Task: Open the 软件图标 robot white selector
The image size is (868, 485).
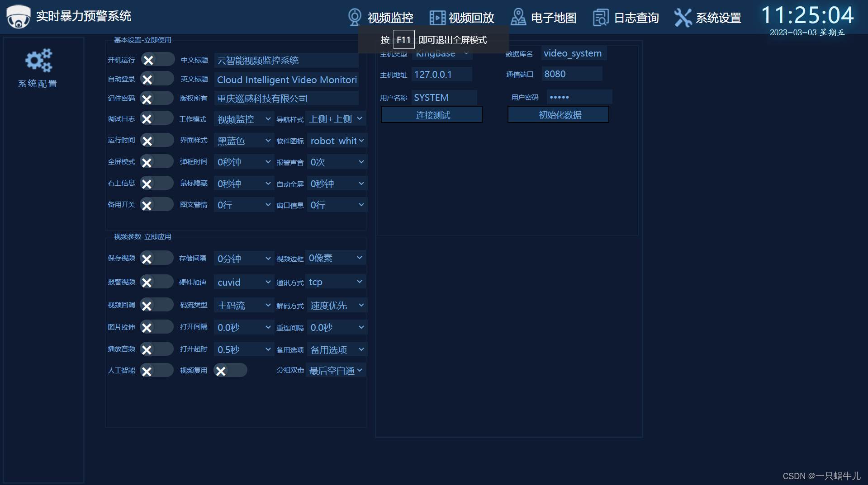Action: click(x=337, y=140)
